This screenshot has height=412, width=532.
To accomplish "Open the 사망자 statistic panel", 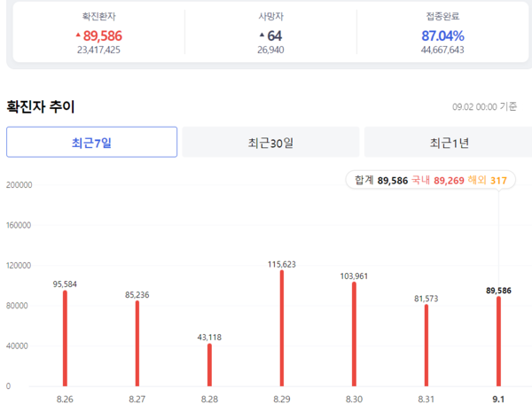I will (x=270, y=34).
